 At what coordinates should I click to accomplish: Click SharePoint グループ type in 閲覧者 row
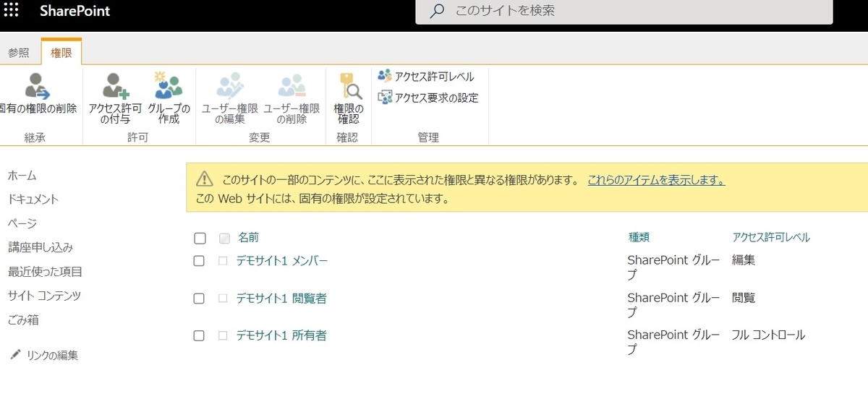coord(673,305)
